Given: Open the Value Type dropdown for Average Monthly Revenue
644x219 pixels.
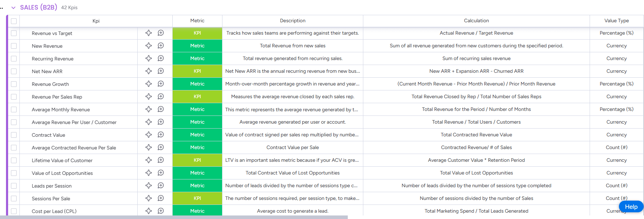Looking at the screenshot, I should coord(616,109).
